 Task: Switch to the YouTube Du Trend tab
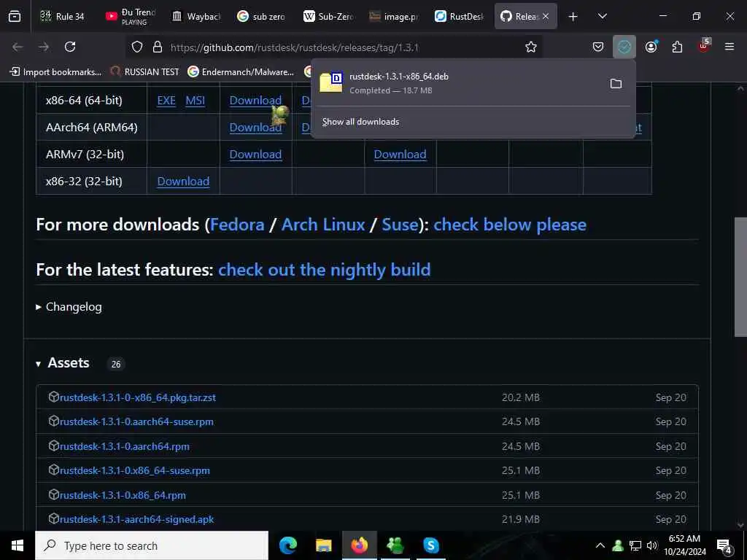click(131, 16)
